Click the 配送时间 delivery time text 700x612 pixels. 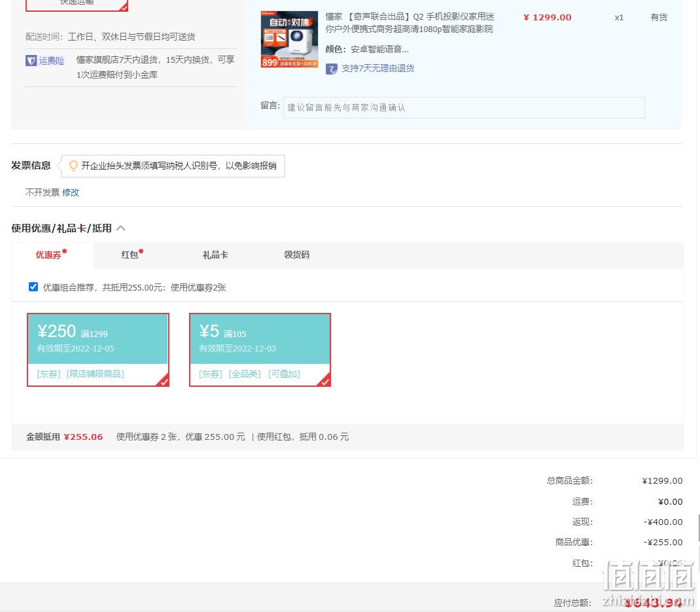tap(111, 37)
